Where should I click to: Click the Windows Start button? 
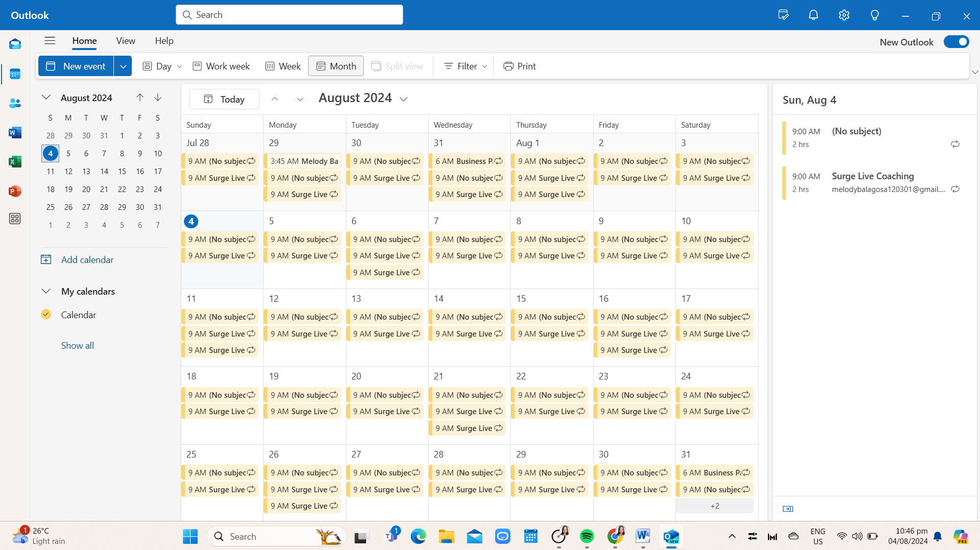point(190,536)
